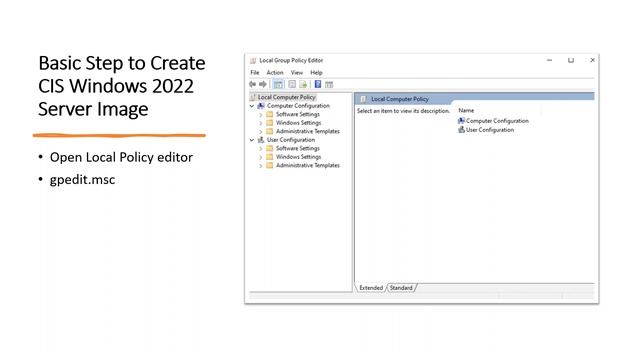Click folder icon of Administrative Templates under Computer Configuration

tap(269, 131)
